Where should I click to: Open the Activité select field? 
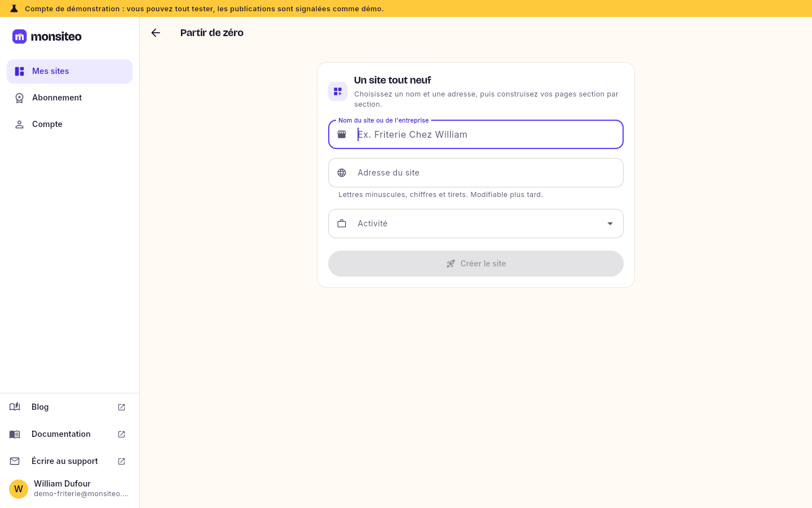[x=476, y=224]
